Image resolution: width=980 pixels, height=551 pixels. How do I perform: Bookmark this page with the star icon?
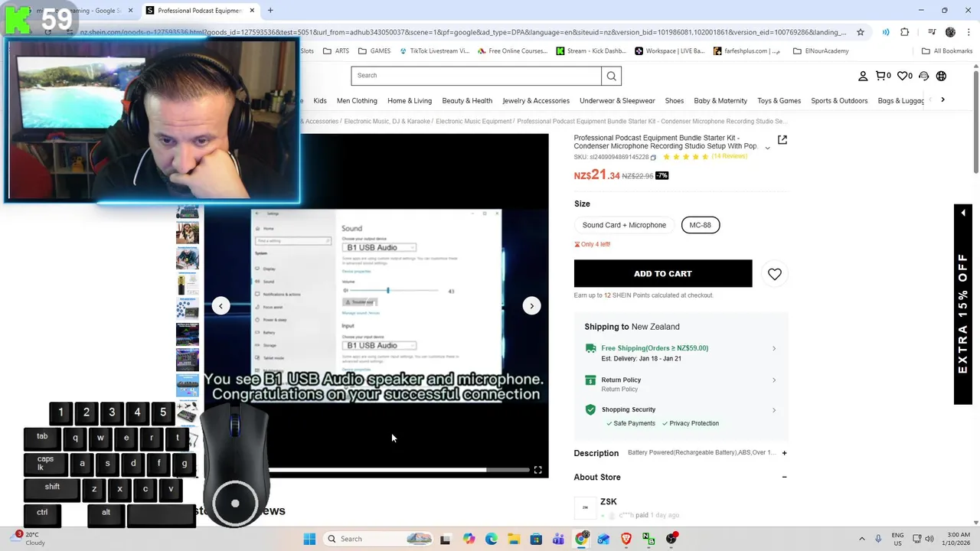click(x=861, y=32)
